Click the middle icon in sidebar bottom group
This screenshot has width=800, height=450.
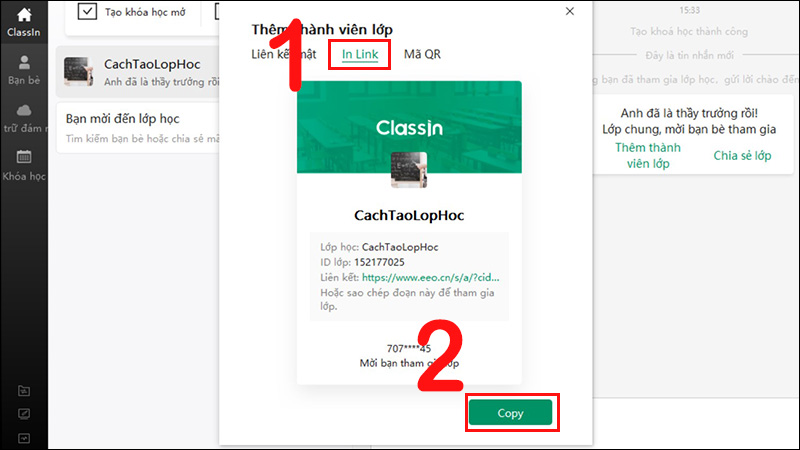point(24,414)
